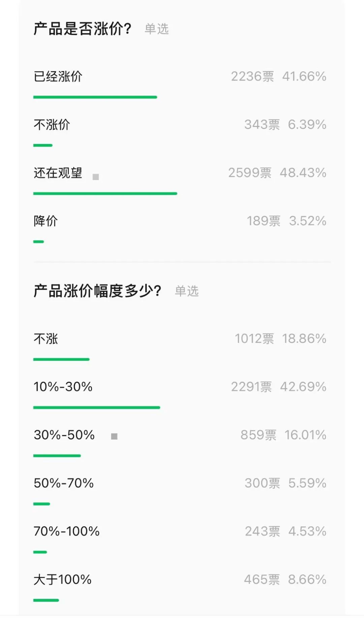Choose the 50%-70% price increase option
364x618 pixels.
coord(64,483)
